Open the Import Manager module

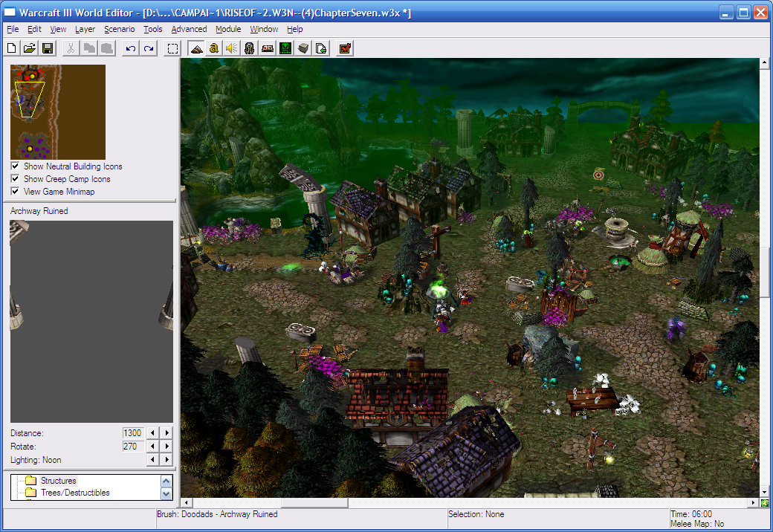(x=321, y=48)
